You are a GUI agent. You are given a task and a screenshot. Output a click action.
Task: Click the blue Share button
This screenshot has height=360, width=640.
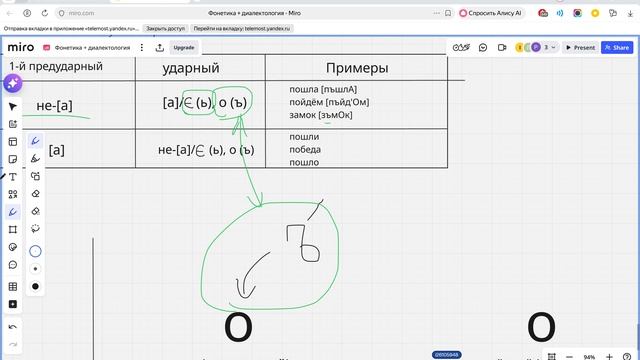(617, 48)
